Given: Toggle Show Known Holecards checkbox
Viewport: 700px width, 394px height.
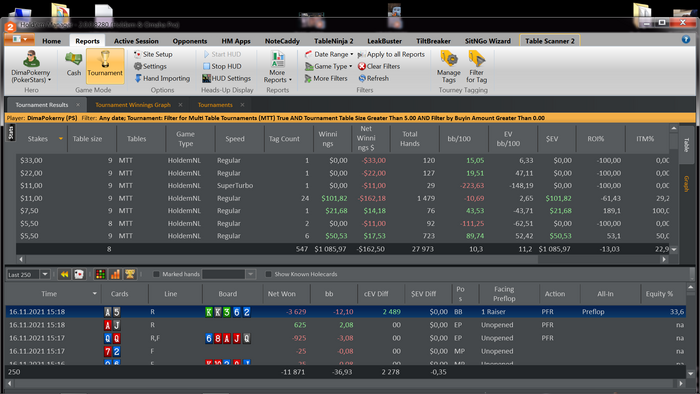Looking at the screenshot, I should (x=268, y=274).
